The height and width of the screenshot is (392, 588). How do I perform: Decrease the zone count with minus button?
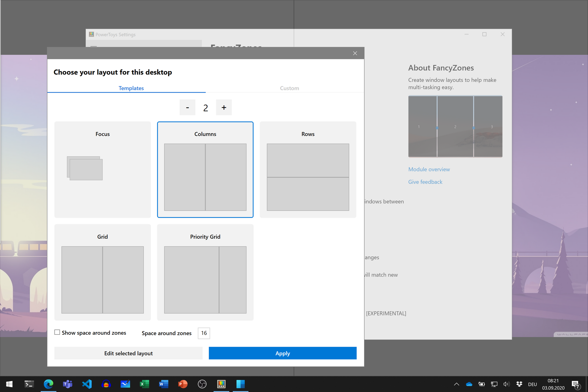point(187,108)
